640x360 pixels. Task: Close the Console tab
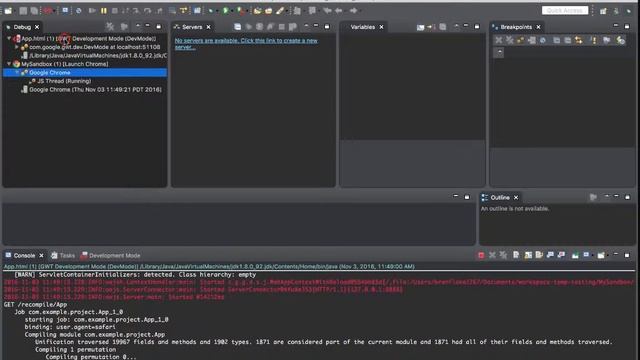tap(41, 256)
